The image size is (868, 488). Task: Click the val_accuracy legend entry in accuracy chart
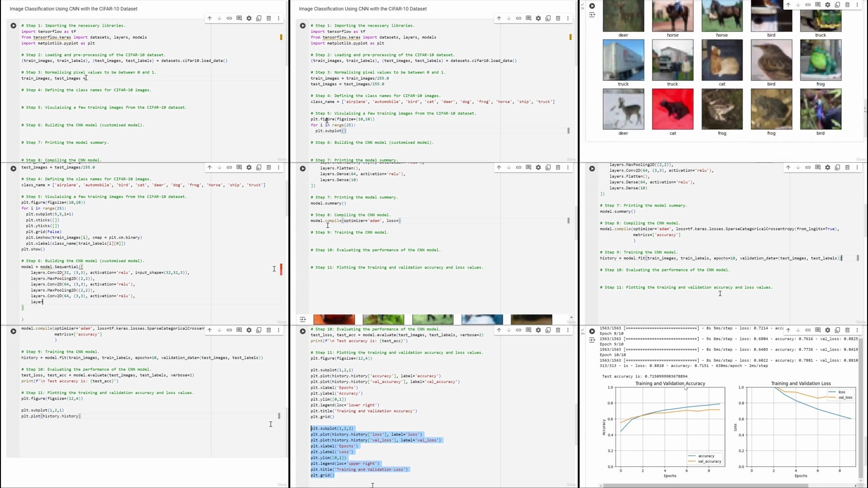(x=705, y=461)
